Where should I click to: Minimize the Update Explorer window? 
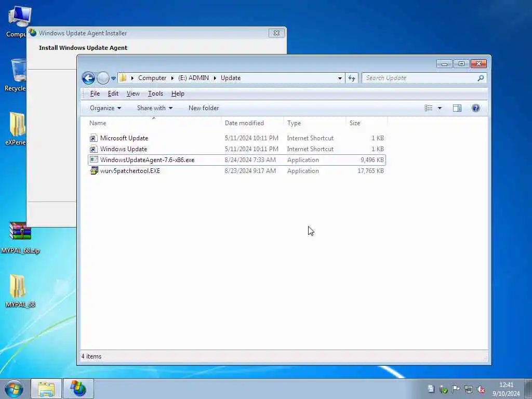tap(445, 64)
